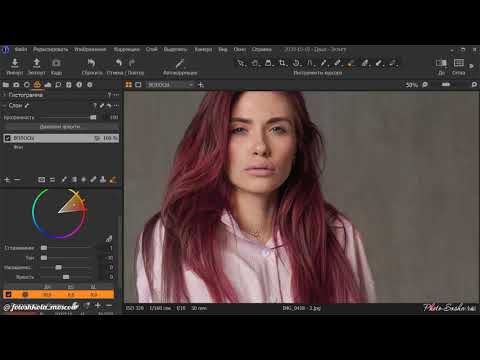Open Layers panel three-dots options menu

[116, 106]
